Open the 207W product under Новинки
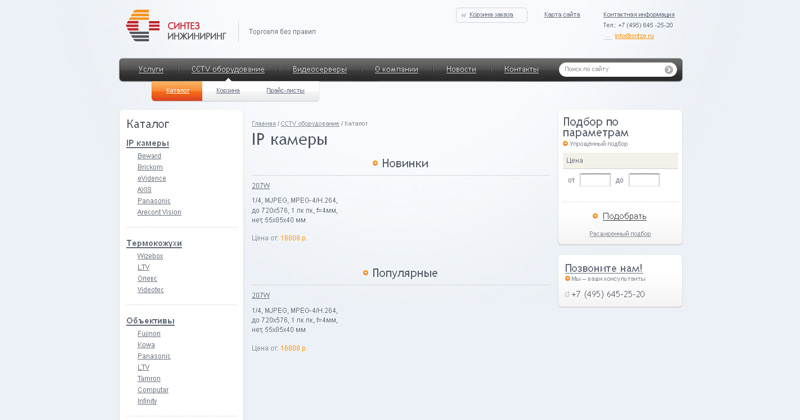This screenshot has height=420, width=800. [261, 186]
